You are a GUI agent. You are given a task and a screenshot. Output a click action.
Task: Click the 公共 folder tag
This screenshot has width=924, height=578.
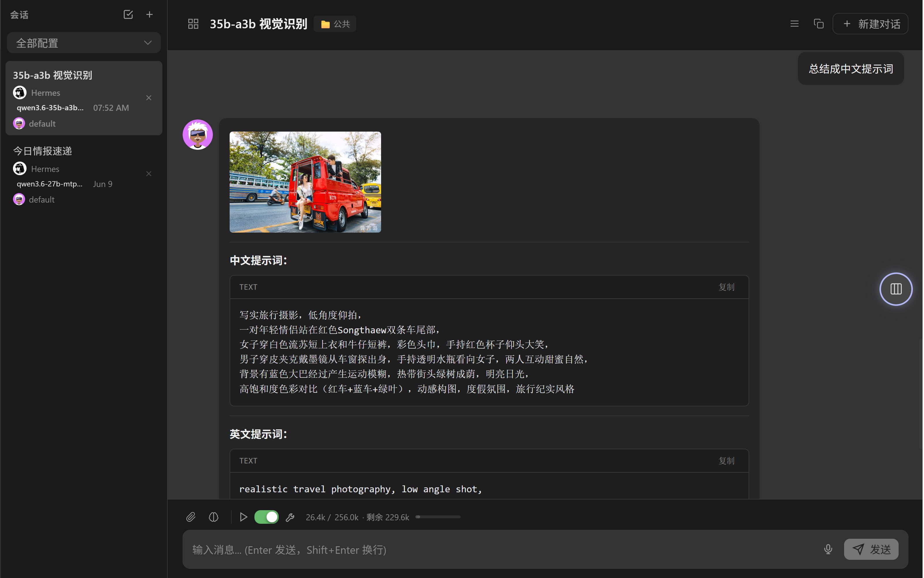tap(335, 24)
